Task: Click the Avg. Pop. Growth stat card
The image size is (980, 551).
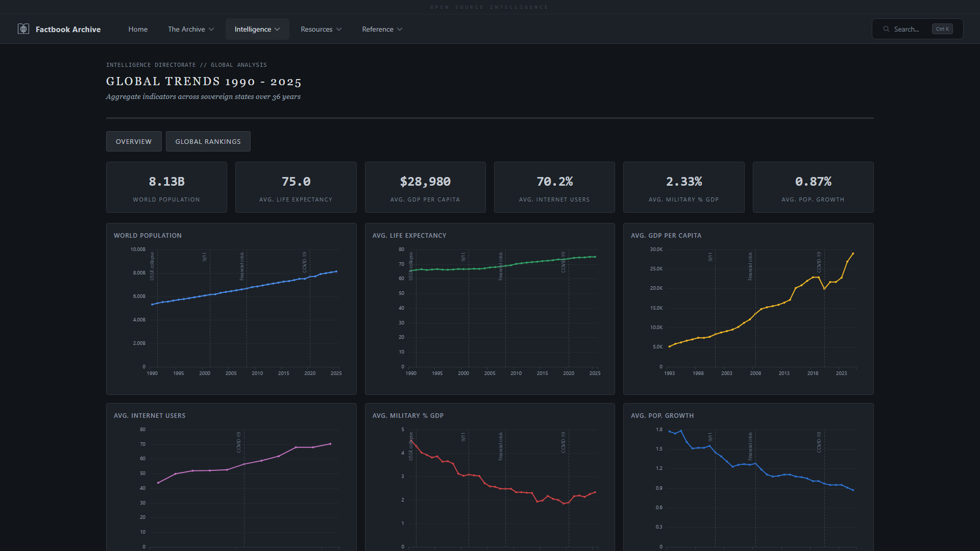Action: click(813, 187)
